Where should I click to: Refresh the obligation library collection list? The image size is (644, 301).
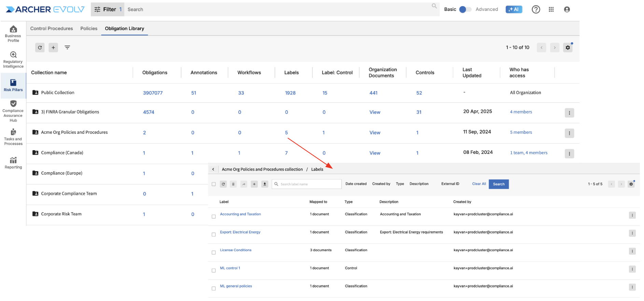tap(40, 47)
